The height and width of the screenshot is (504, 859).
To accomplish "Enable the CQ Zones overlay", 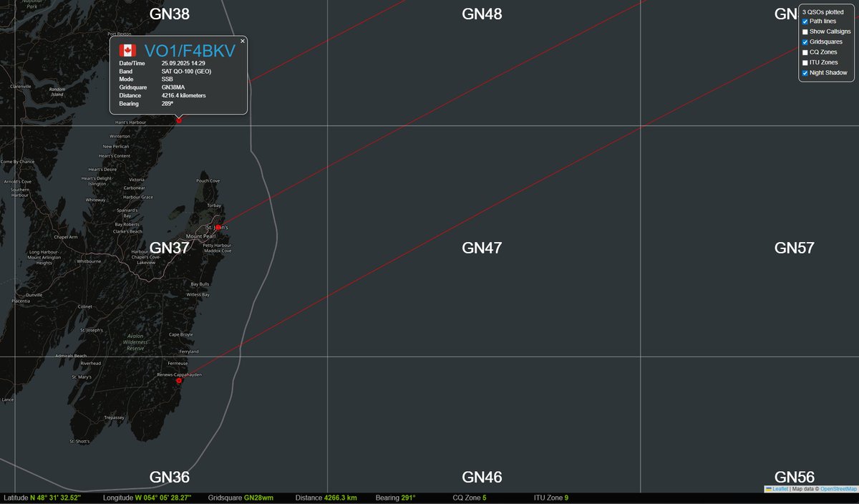I will 805,52.
